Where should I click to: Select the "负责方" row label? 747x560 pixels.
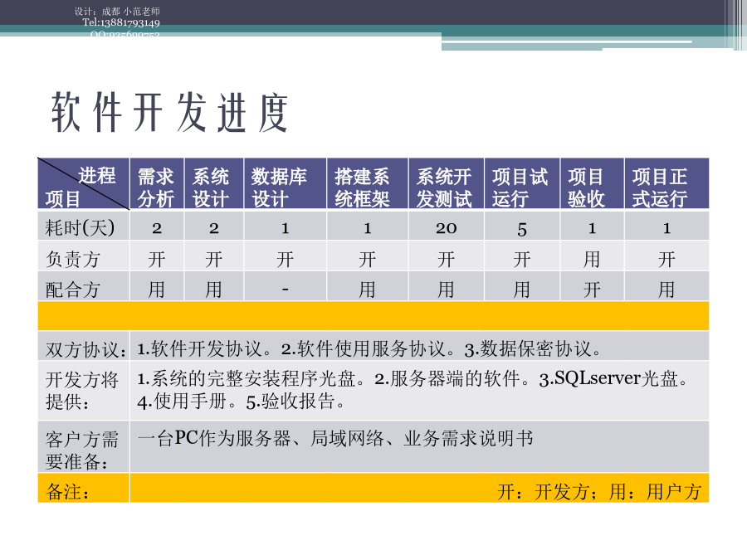(72, 260)
